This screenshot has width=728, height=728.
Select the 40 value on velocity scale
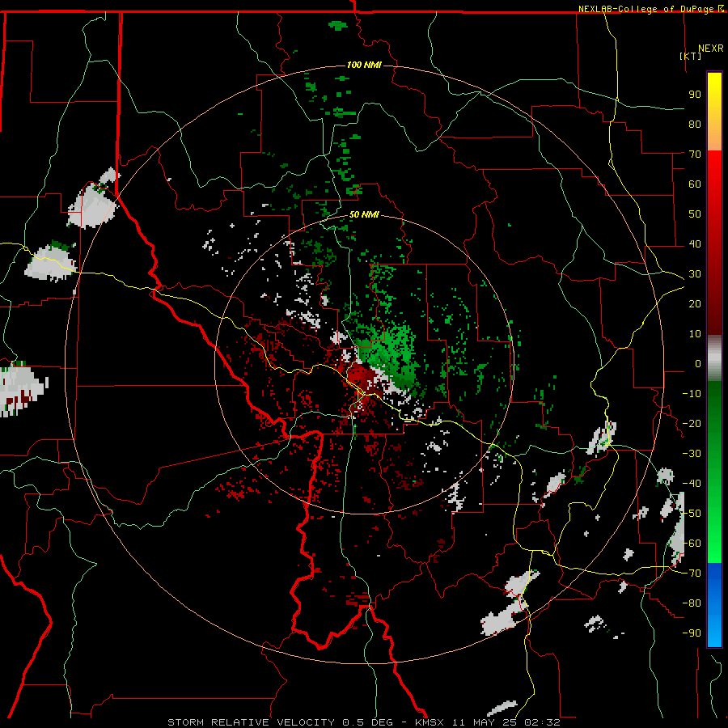695,244
